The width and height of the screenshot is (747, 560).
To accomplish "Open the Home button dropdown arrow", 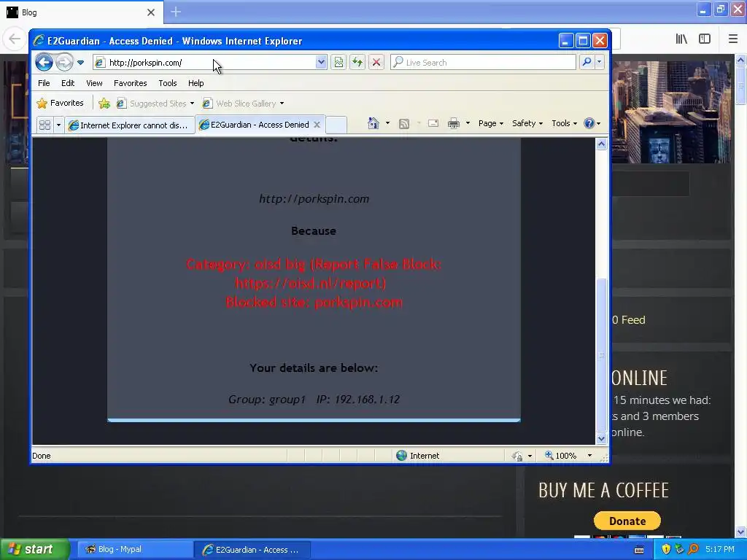I will pos(387,123).
